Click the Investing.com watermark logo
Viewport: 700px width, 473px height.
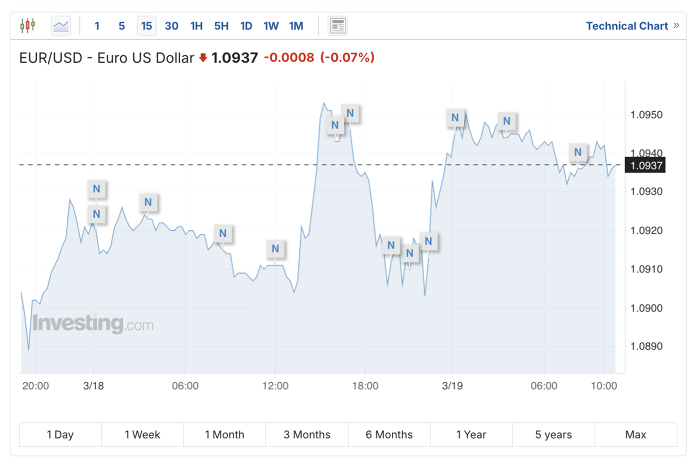point(93,324)
